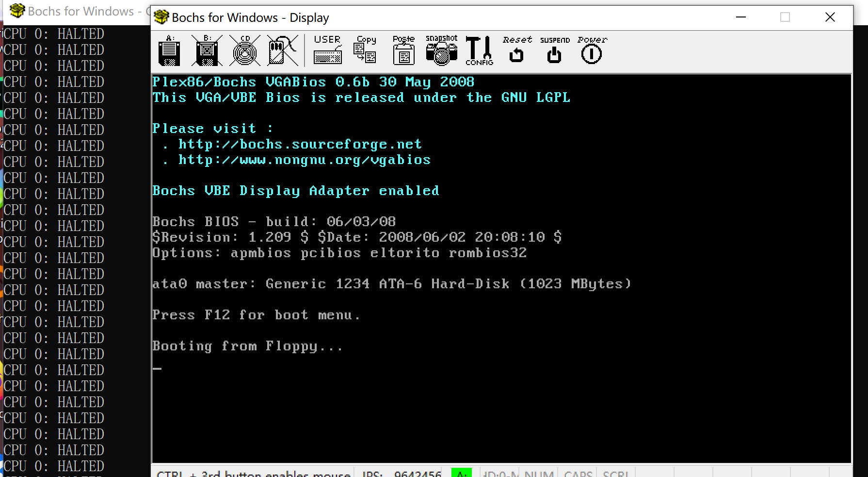Click the CAPS status bar indicator
The image size is (868, 477).
(578, 473)
